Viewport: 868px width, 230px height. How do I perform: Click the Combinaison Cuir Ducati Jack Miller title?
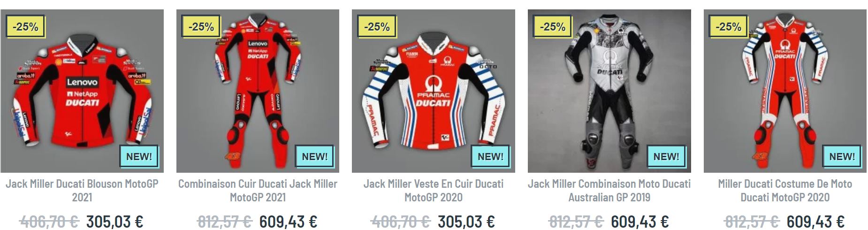coord(258,191)
